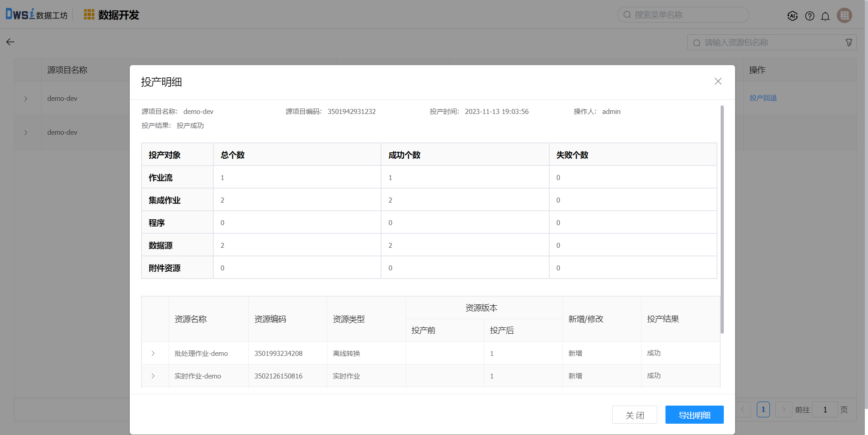Click the 投产回退 link
This screenshot has height=435, width=868.
pyautogui.click(x=763, y=98)
